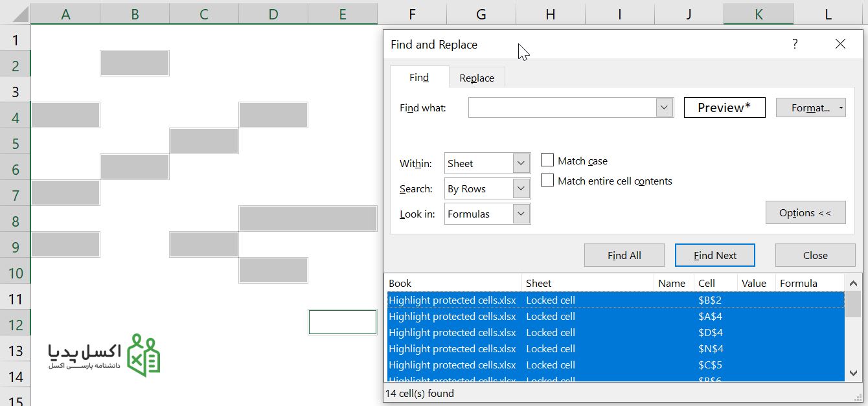Image resolution: width=868 pixels, height=406 pixels.
Task: Tick Match entire cell contents checkbox
Action: (547, 181)
